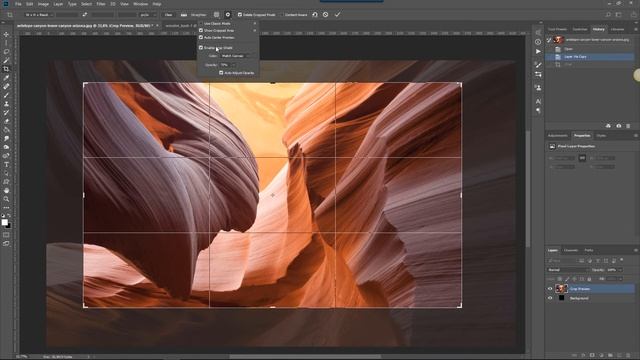
Task: Switch to the Properties tab
Action: (582, 136)
